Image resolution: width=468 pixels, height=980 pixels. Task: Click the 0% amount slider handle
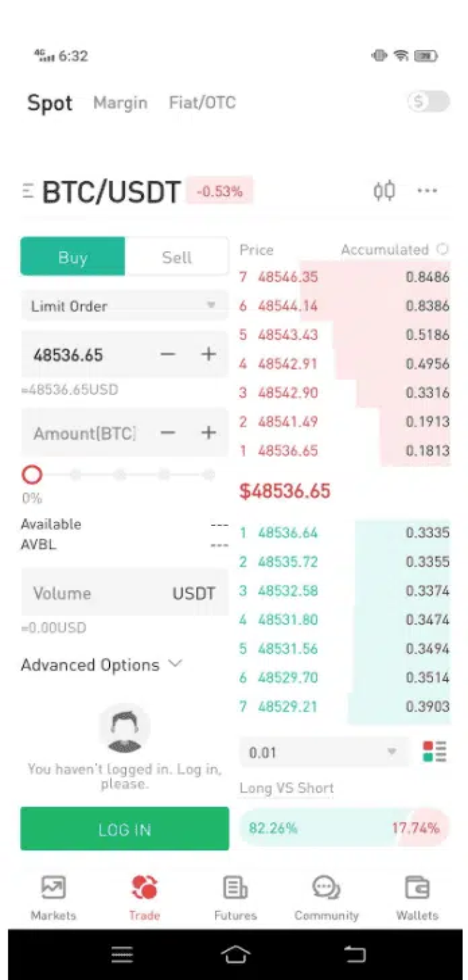click(32, 475)
